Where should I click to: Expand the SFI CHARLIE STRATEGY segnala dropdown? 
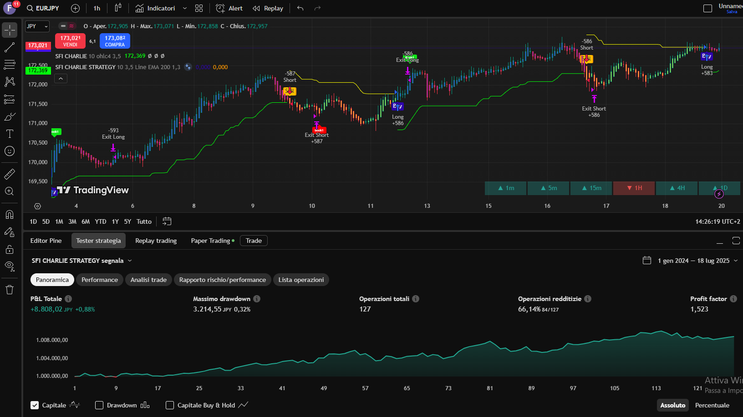(x=82, y=261)
